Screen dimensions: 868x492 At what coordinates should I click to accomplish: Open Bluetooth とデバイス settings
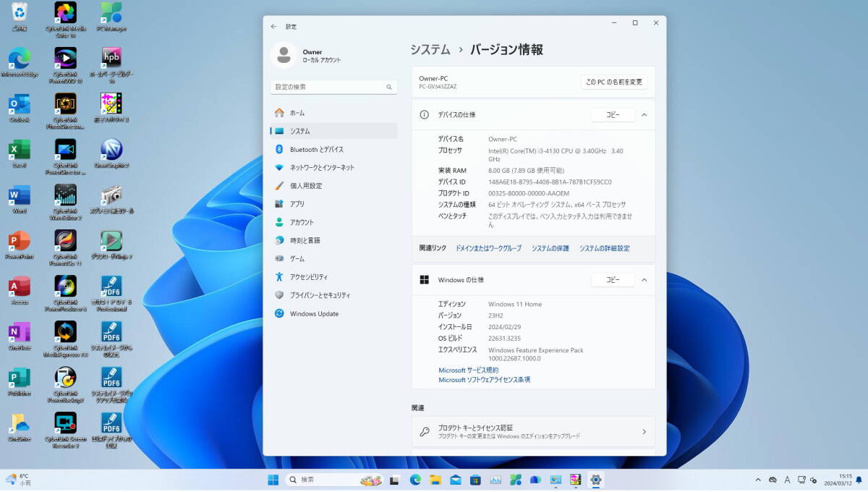[333, 149]
